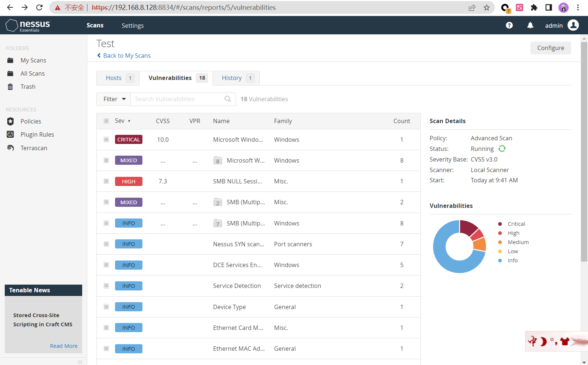The height and width of the screenshot is (365, 588).
Task: Click the Medium legend color dot
Action: click(500, 242)
